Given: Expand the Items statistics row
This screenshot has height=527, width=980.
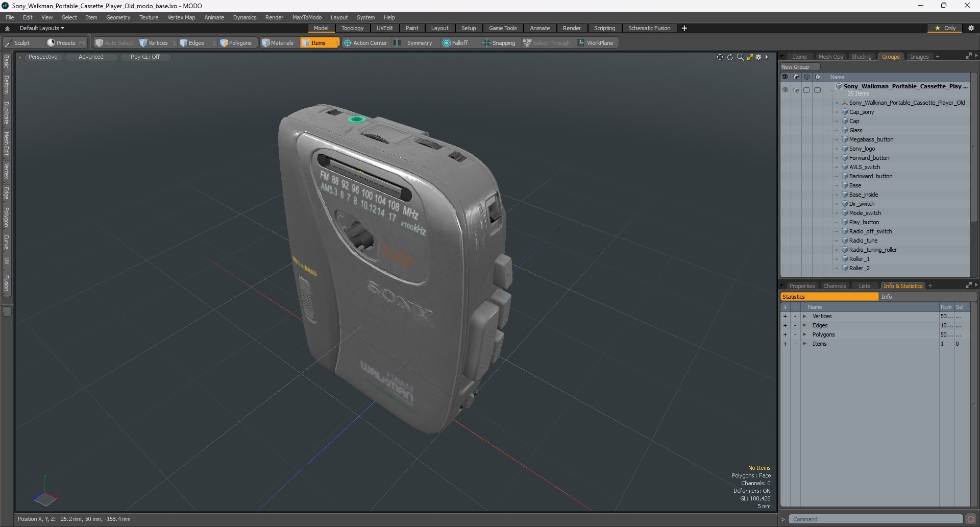Looking at the screenshot, I should [804, 344].
